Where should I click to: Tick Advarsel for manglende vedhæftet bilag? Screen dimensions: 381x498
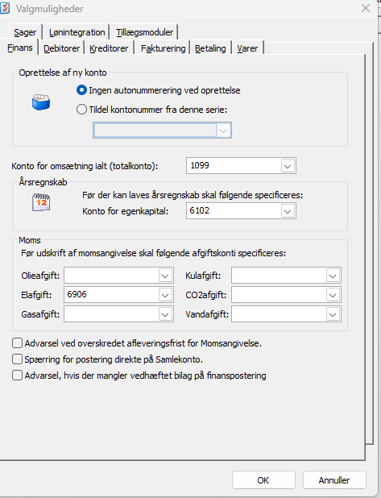pyautogui.click(x=17, y=375)
